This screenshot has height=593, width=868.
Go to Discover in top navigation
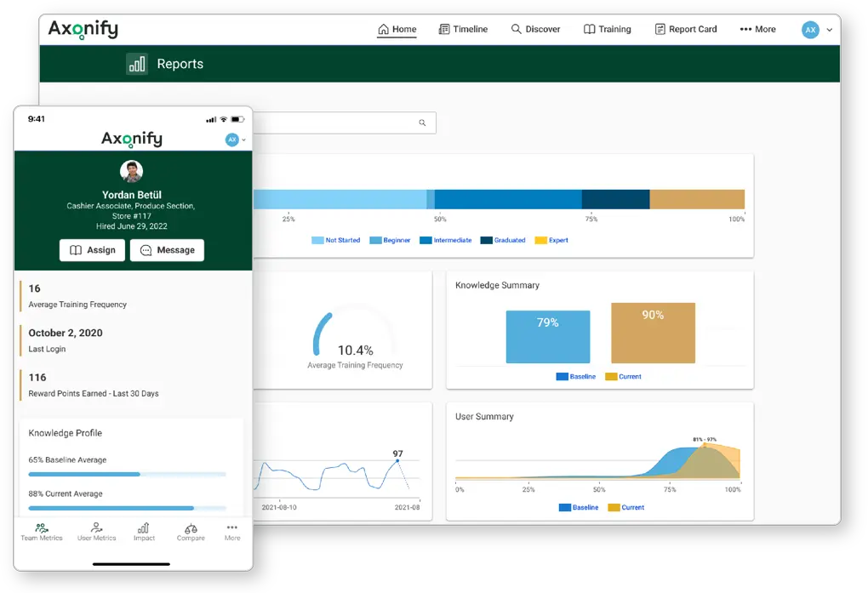coord(535,29)
